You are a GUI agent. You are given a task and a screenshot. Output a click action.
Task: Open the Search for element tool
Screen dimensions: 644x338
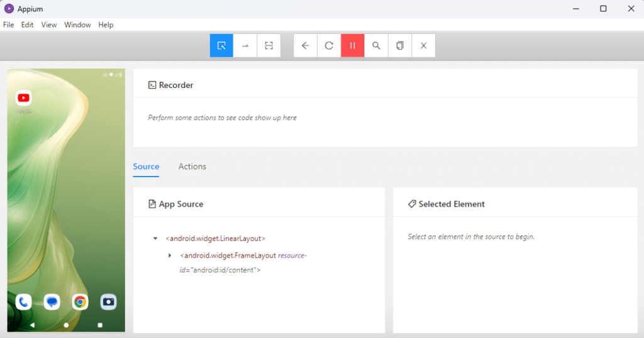376,46
